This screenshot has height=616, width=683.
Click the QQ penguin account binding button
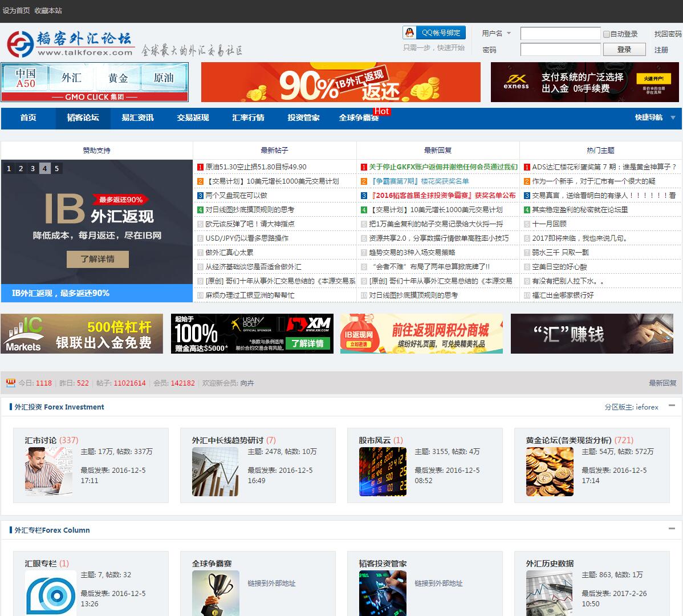pos(434,33)
